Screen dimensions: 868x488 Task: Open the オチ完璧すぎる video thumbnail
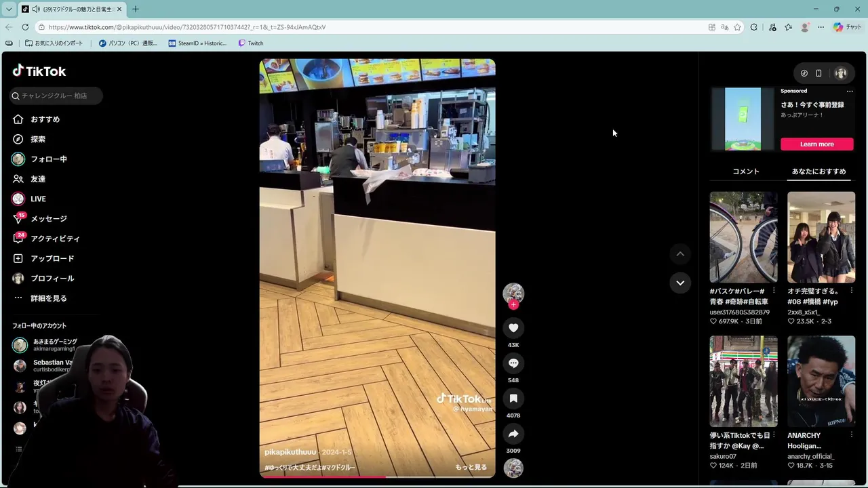click(821, 237)
